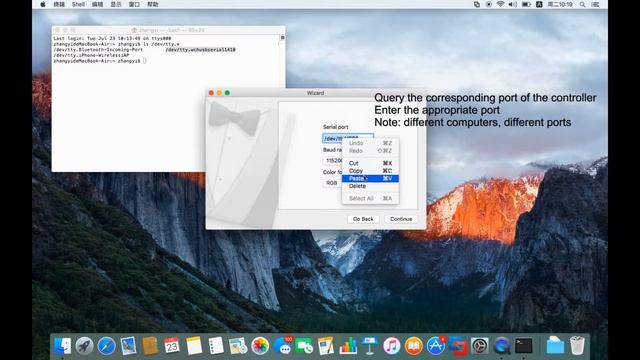Choose Paste from the context menu

370,178
